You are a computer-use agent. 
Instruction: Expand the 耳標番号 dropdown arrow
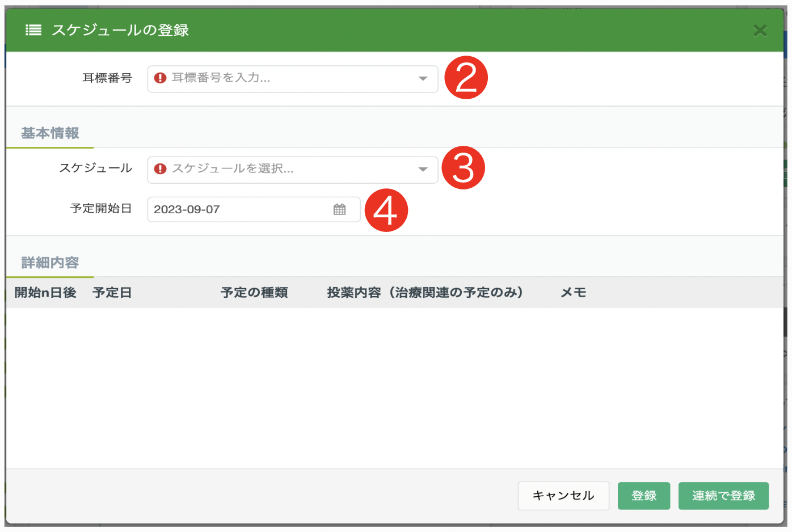coord(423,79)
